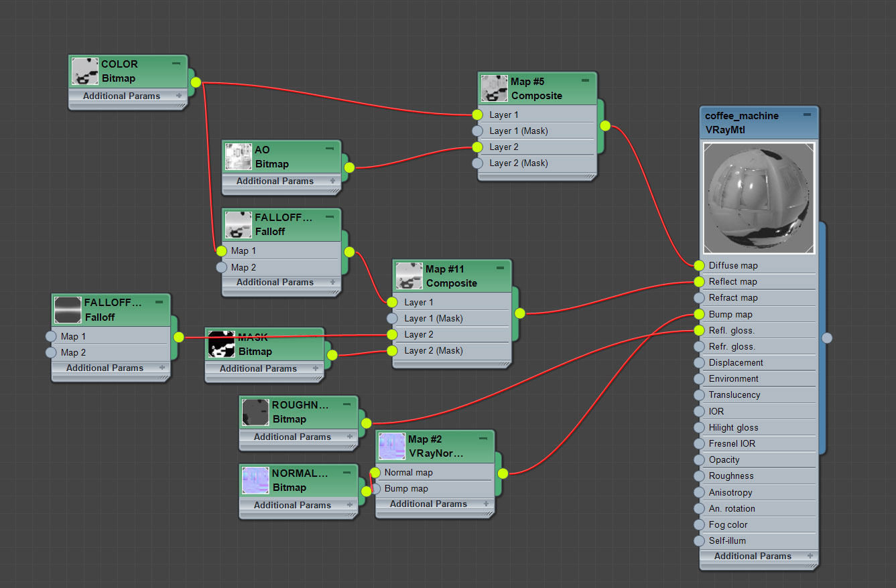Select the Reflect map slot label
The width and height of the screenshot is (896, 588).
coord(732,281)
